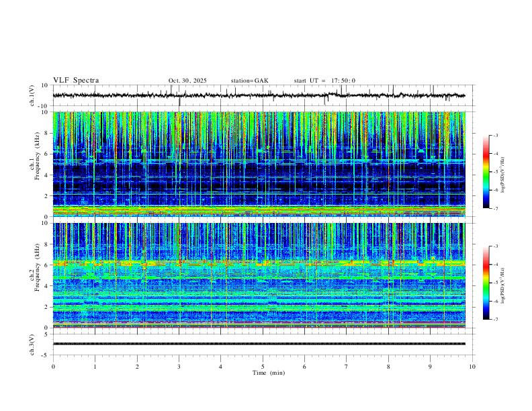Click the time axis tick label "9"
This screenshot has height=411, width=532.
[x=430, y=367]
